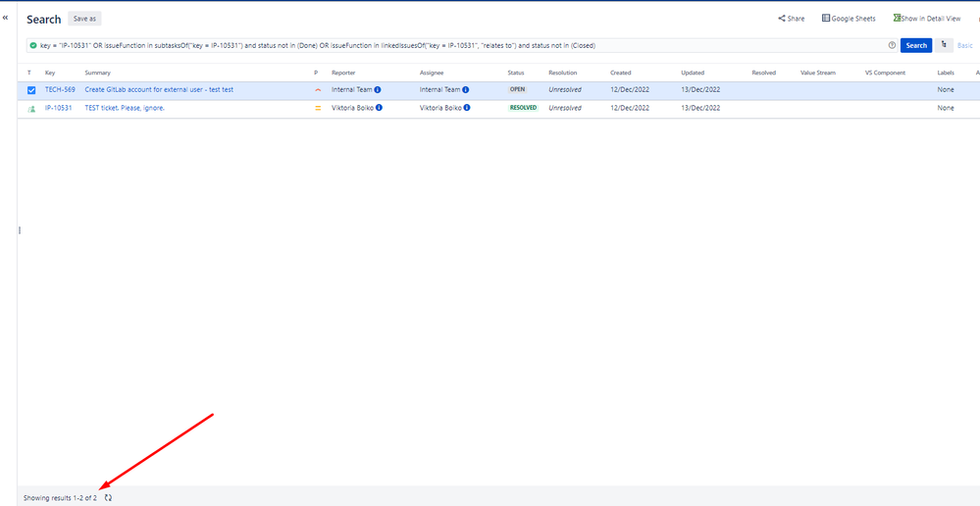
Task: Open Share link text
Action: point(796,19)
